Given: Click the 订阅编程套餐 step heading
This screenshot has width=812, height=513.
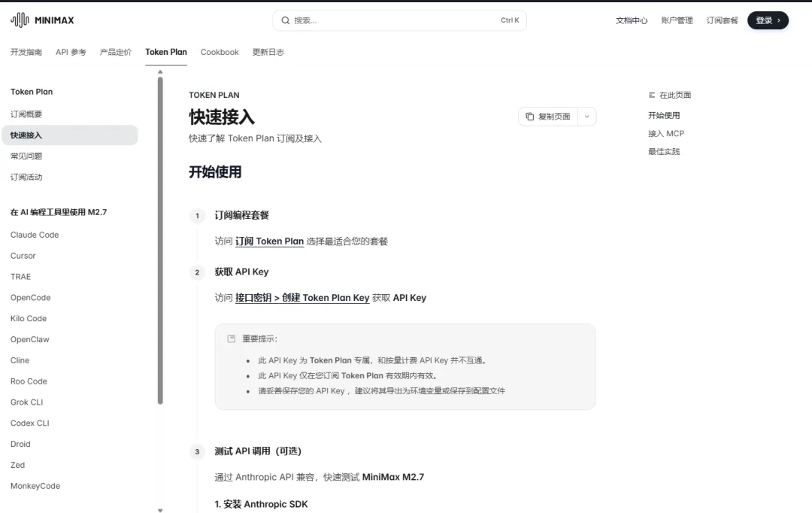Looking at the screenshot, I should [242, 215].
